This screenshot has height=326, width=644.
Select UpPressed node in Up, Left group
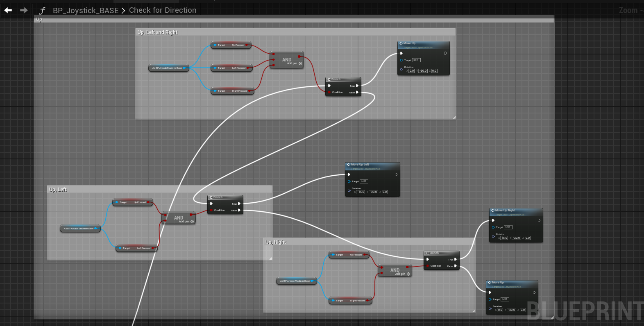(133, 202)
